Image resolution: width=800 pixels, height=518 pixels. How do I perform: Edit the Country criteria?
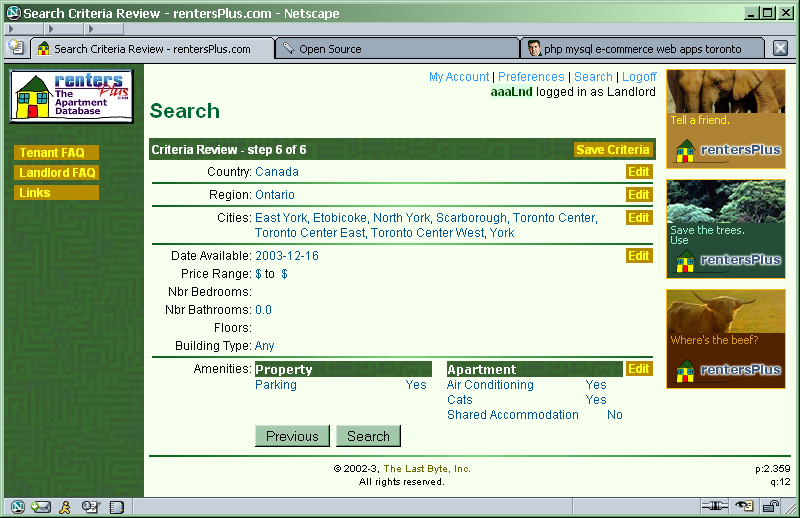(x=638, y=172)
